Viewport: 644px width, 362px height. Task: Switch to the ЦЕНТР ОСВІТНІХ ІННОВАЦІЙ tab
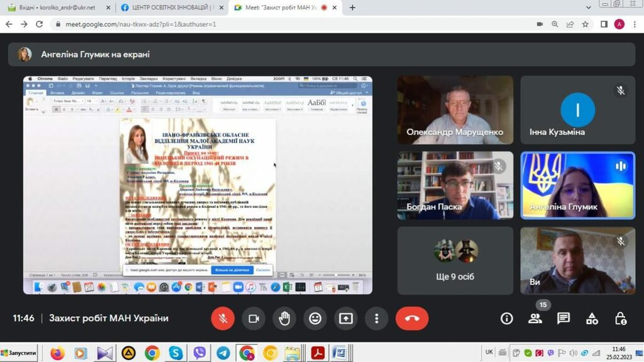[x=170, y=8]
